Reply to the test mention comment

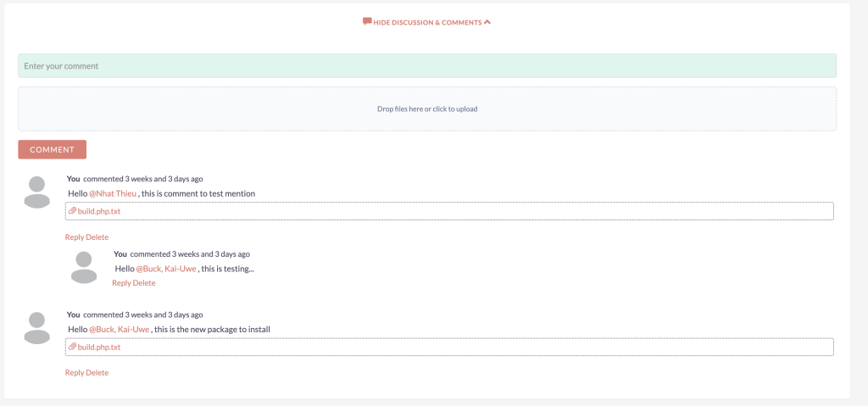[x=75, y=237]
